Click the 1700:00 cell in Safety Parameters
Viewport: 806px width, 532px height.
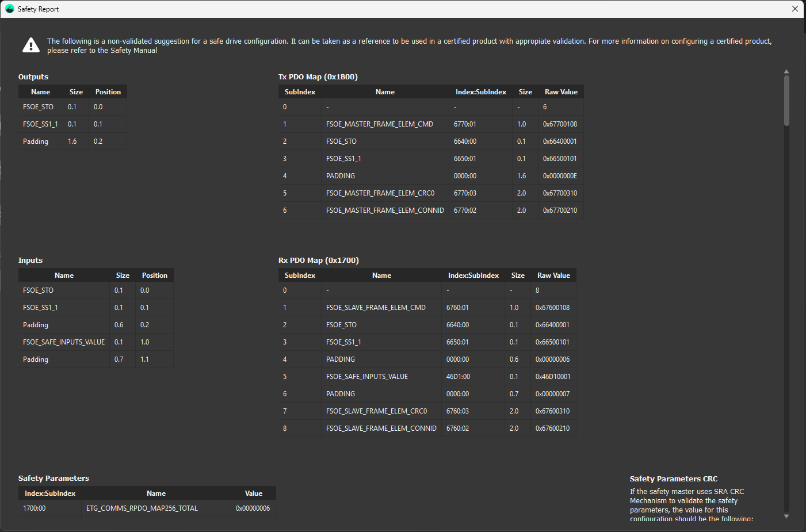(35, 508)
